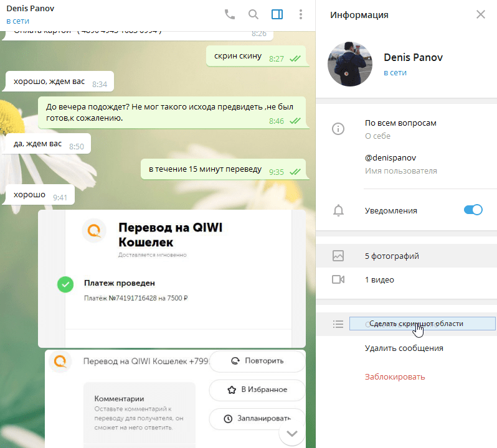Click the bell notifications icon
Image resolution: width=497 pixels, height=448 pixels.
(x=338, y=210)
